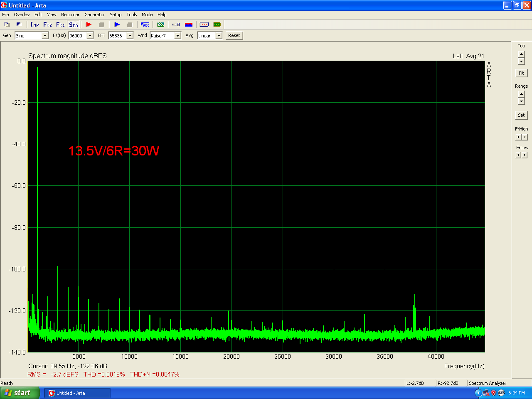Click the Arta title bar application icon
The image size is (532, 399).
tap(4, 5)
